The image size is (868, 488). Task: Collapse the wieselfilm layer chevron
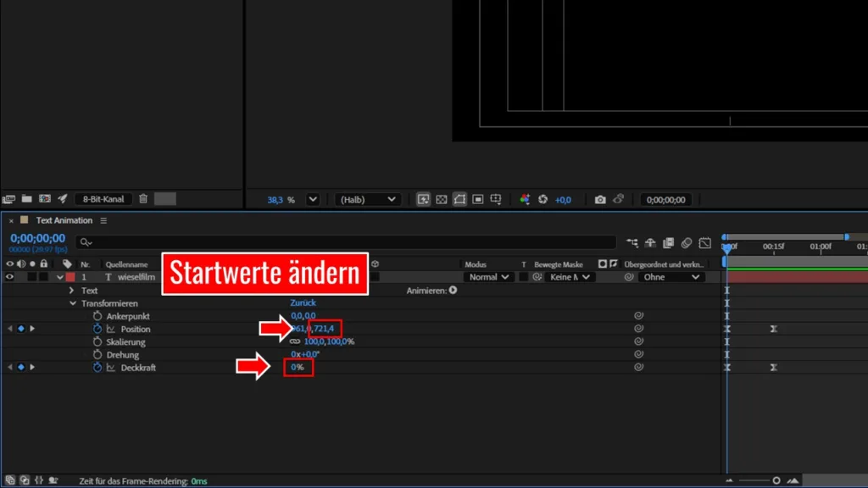[60, 277]
